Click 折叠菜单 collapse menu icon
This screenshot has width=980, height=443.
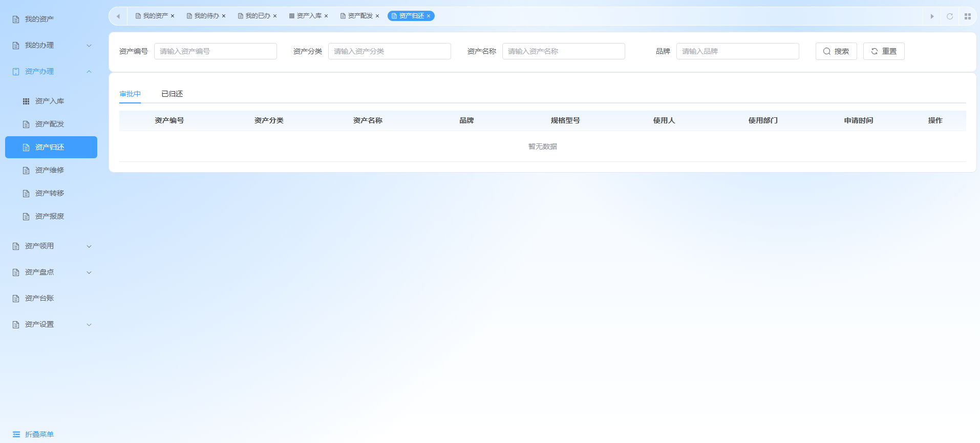click(16, 434)
